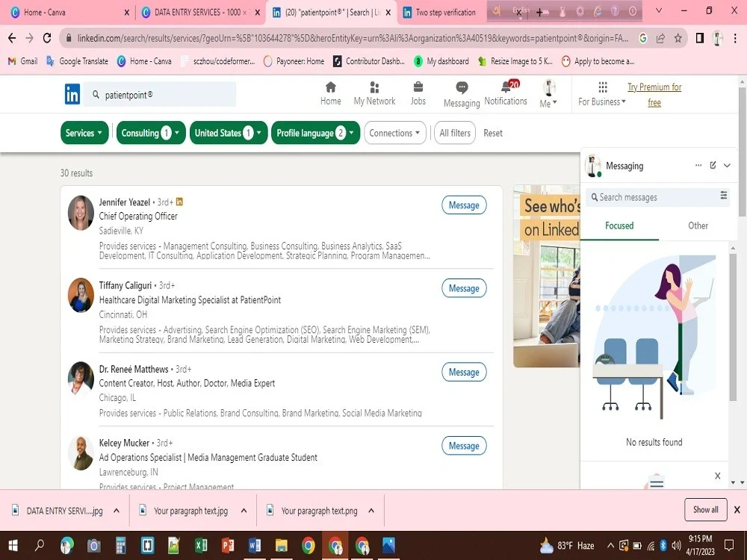Message Jennifer Yeazel
The width and height of the screenshot is (747, 560).
coord(464,205)
